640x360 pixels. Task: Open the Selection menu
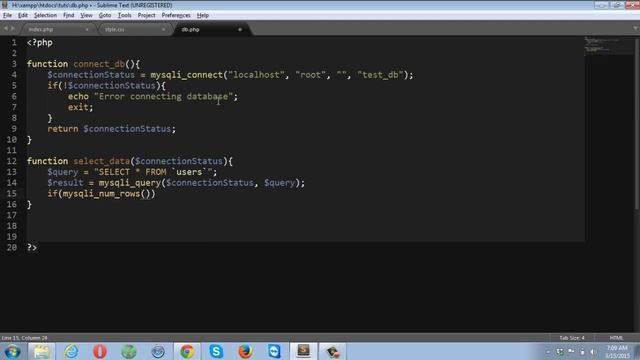coord(45,16)
